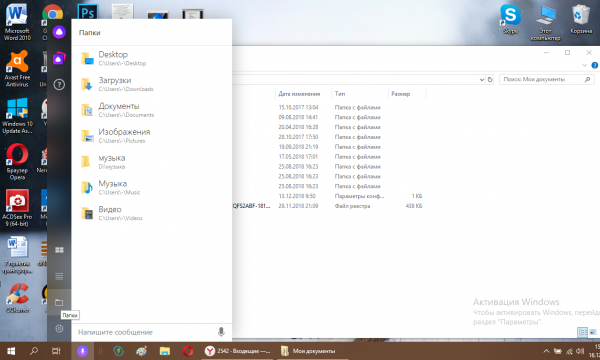Click the pink Alice chat icon in sidebar
600x360 pixels.
tap(59, 59)
